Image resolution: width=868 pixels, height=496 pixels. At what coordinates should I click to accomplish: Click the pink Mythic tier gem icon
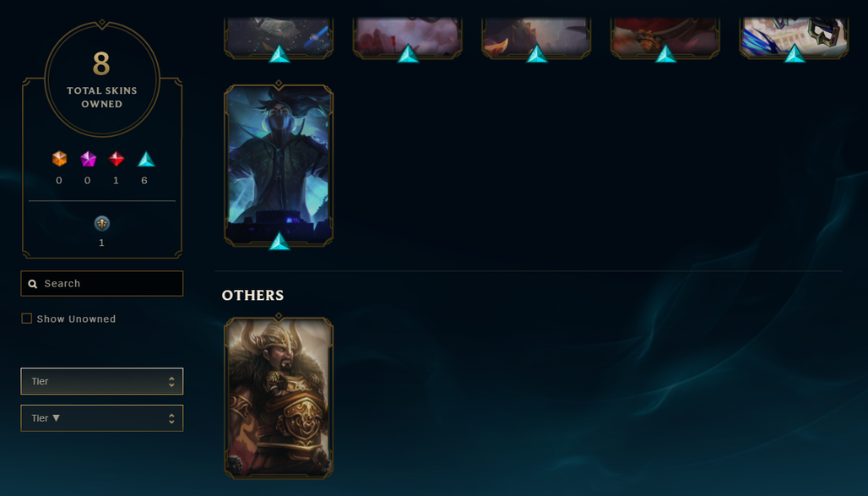click(x=88, y=159)
